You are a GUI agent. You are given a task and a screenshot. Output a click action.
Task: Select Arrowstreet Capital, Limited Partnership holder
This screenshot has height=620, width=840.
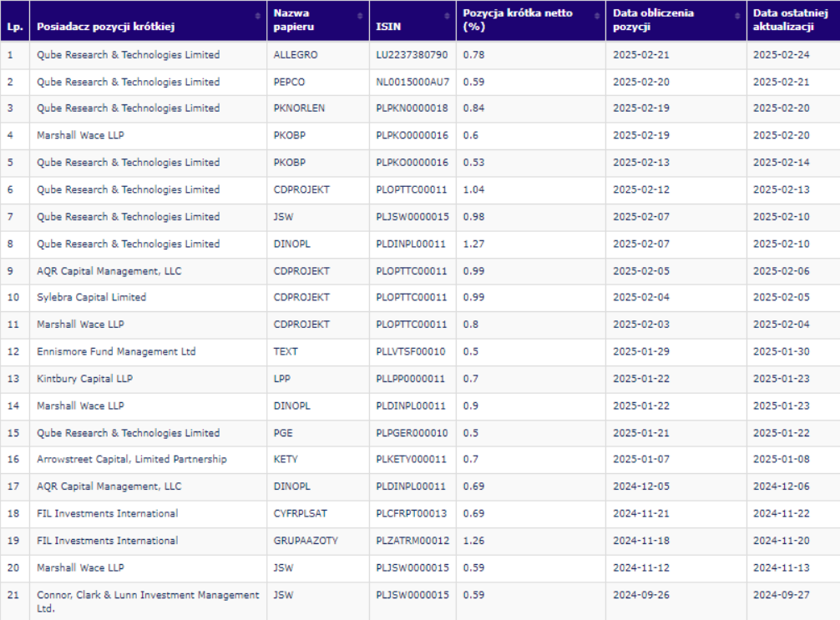131,460
